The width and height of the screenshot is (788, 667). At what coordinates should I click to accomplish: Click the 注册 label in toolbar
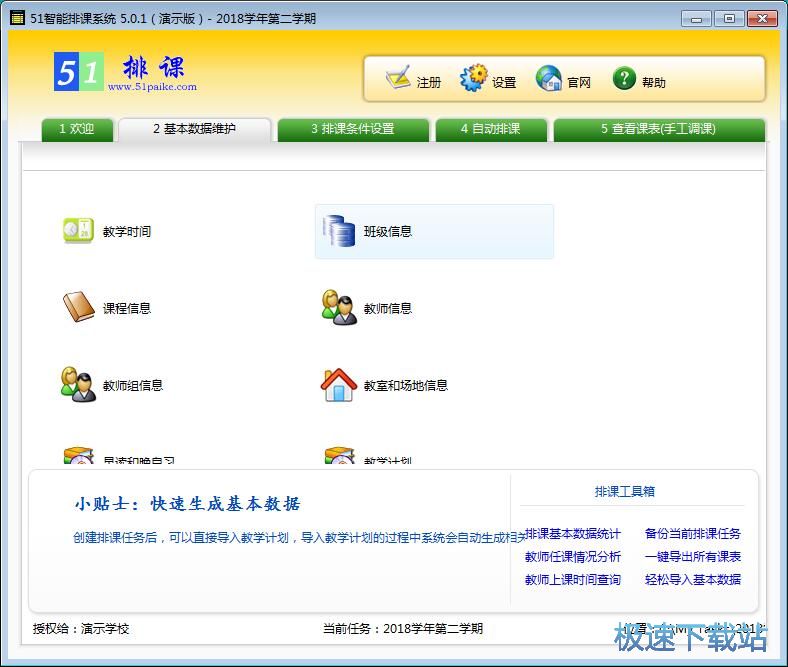pyautogui.click(x=429, y=83)
